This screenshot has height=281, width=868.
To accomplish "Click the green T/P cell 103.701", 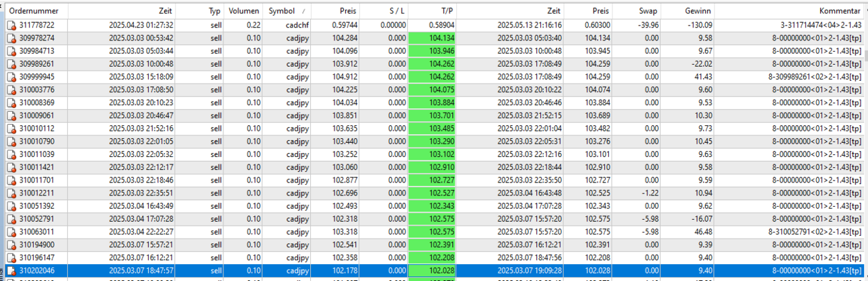I will 433,115.
